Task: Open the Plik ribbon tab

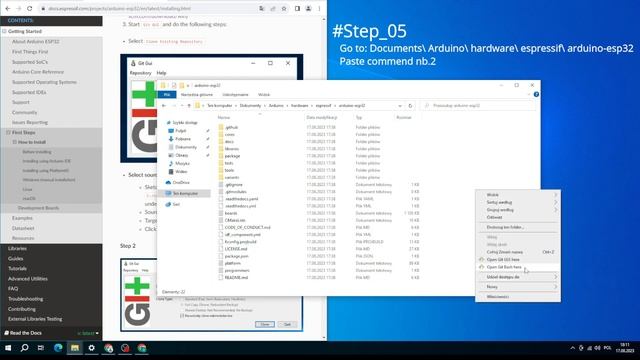Action: click(x=167, y=95)
